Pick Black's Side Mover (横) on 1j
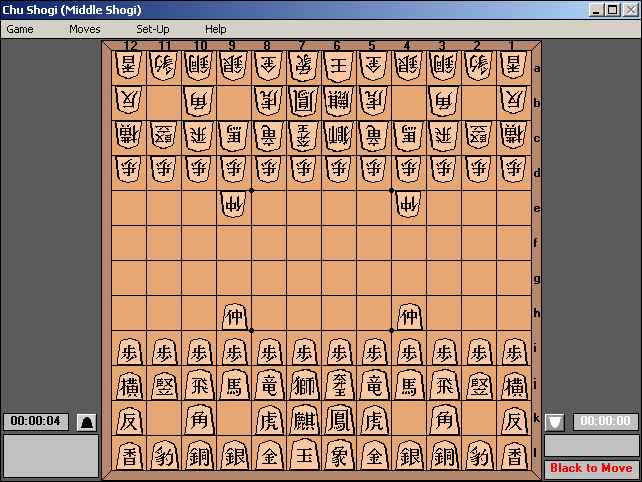642x482 pixels. [x=513, y=385]
